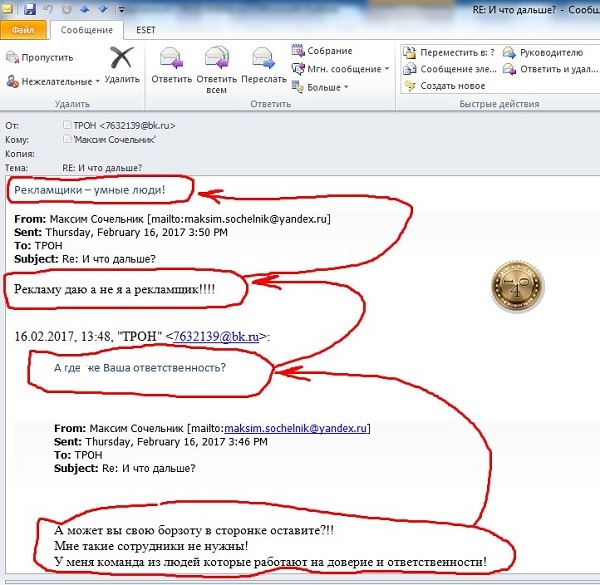Reply using the Ответить icon

[x=171, y=64]
